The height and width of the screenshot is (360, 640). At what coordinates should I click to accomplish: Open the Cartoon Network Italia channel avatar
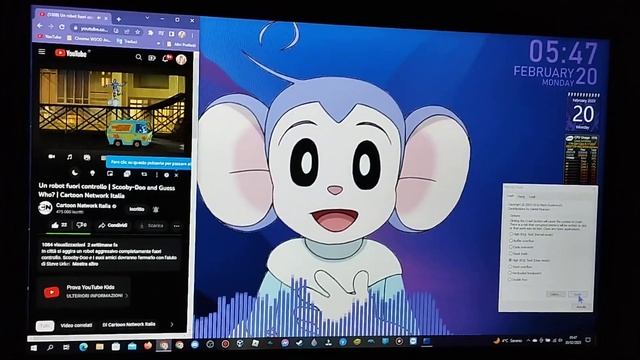point(45,208)
